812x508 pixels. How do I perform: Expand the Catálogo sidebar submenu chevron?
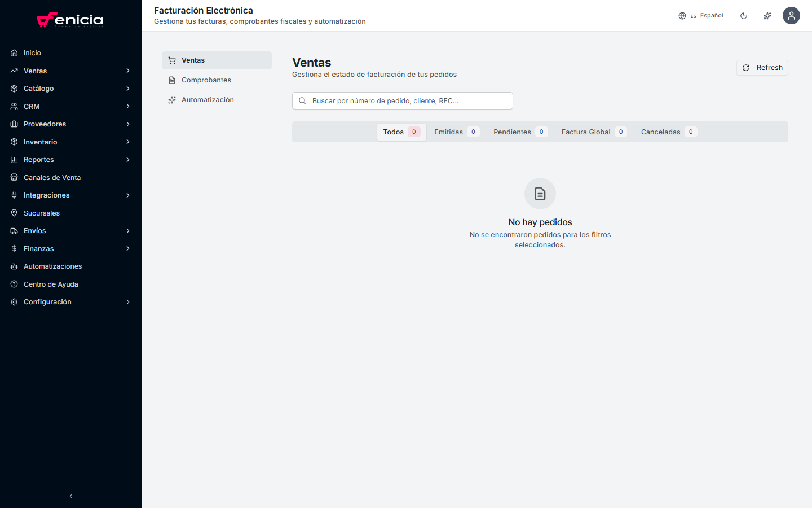[128, 89]
